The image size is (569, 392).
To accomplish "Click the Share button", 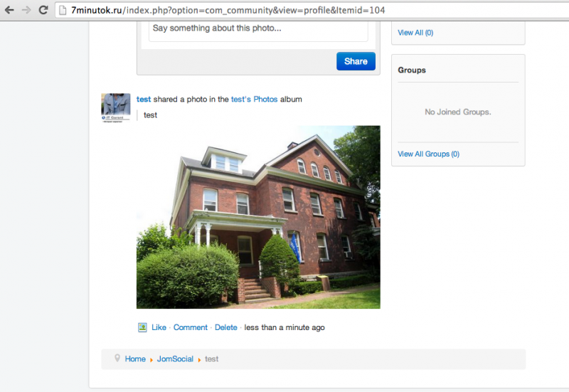I will pos(356,61).
